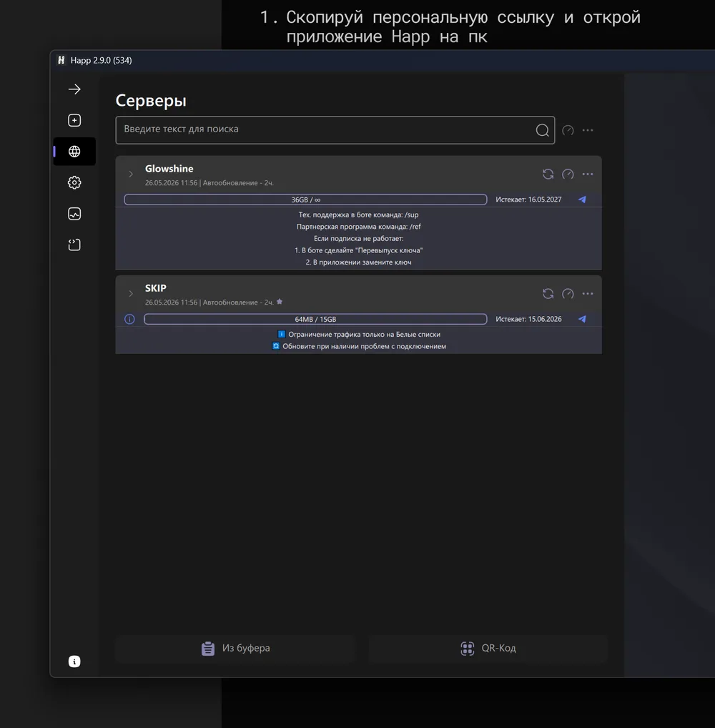Screen dimensions: 715x728
Task: Open the info icon at sidebar bottom
Action: [x=74, y=661]
